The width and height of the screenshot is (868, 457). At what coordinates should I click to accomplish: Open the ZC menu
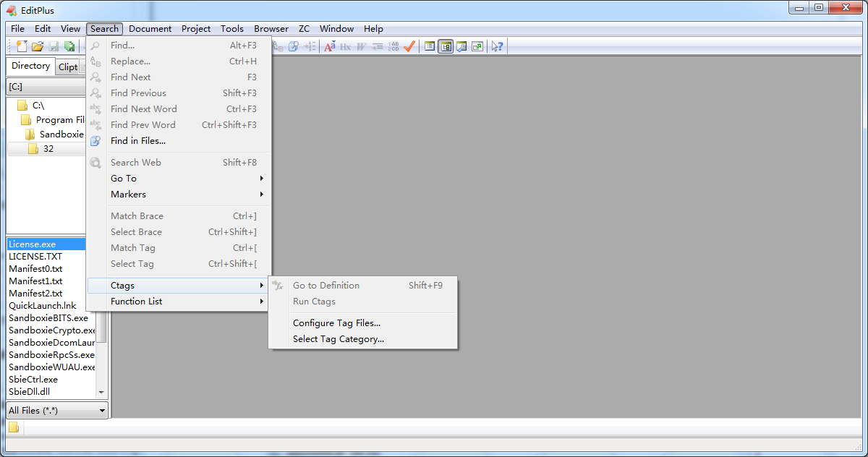click(x=304, y=29)
